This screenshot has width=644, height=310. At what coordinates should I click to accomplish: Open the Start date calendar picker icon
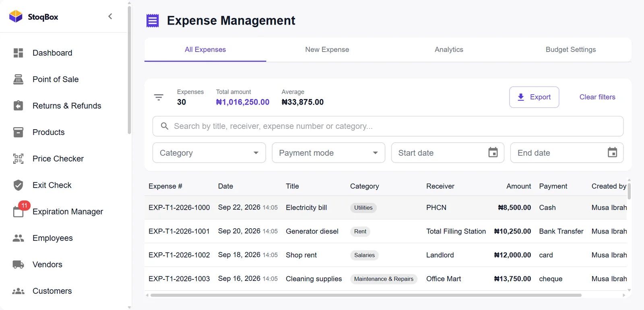coord(493,153)
